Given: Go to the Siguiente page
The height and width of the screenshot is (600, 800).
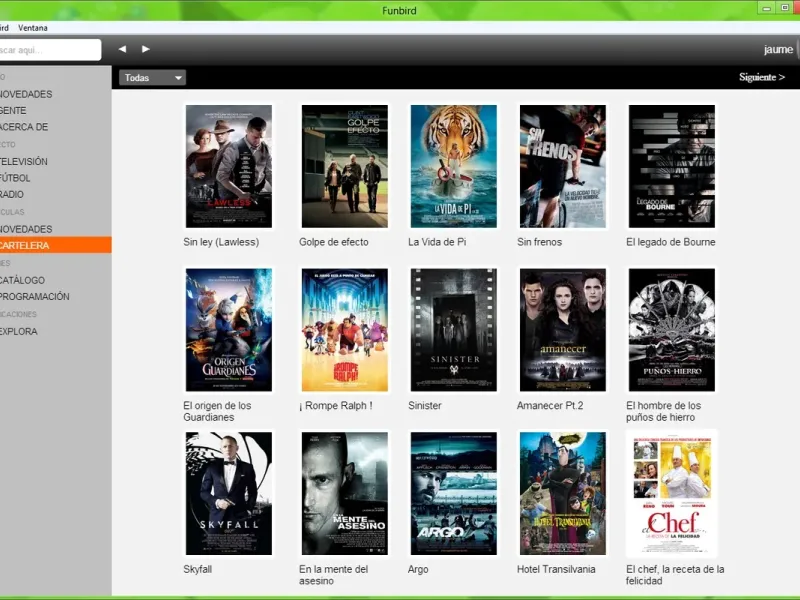Looking at the screenshot, I should (x=762, y=77).
